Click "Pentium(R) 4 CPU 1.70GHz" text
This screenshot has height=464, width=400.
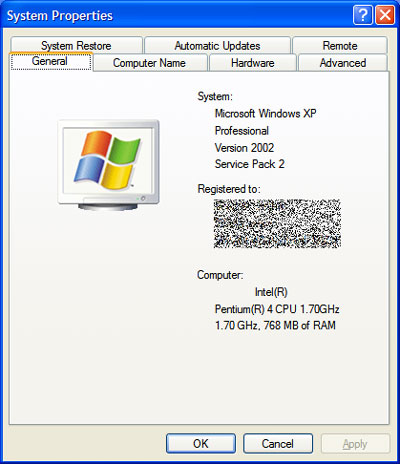(x=277, y=309)
